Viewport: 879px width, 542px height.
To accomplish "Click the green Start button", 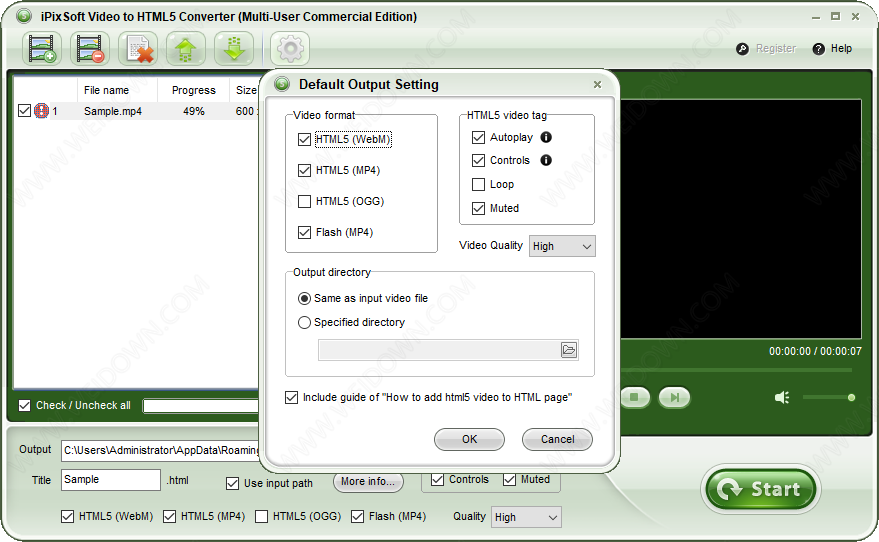I will pos(761,489).
